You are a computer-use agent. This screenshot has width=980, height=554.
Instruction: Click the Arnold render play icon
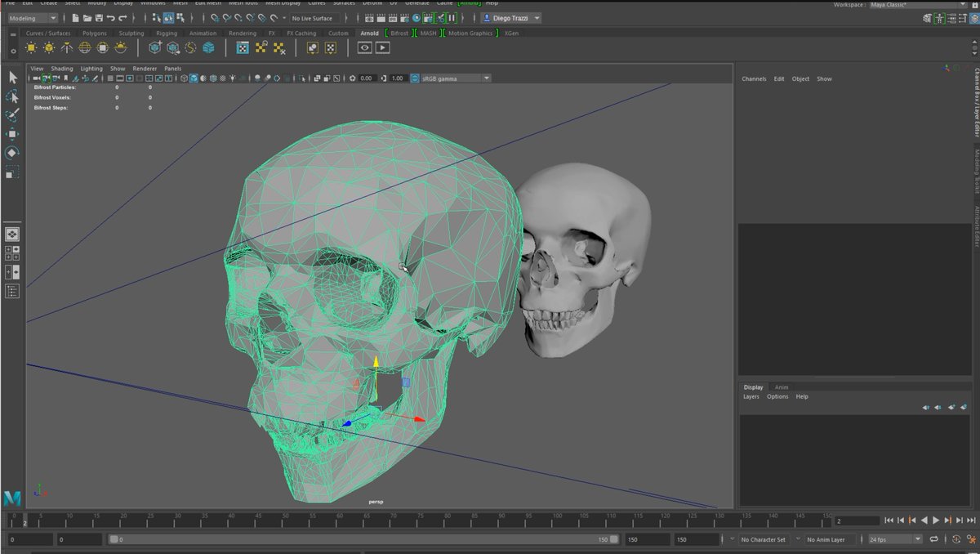[x=381, y=48]
